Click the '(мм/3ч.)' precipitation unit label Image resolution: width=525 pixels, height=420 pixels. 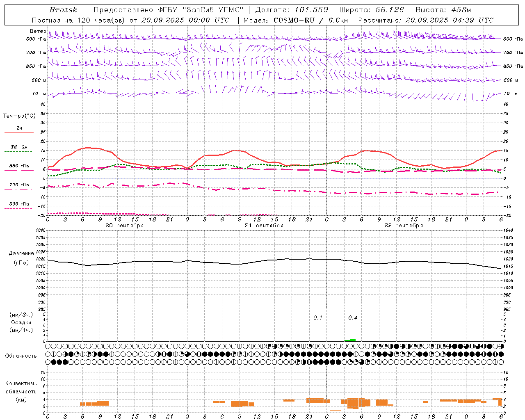point(21,315)
